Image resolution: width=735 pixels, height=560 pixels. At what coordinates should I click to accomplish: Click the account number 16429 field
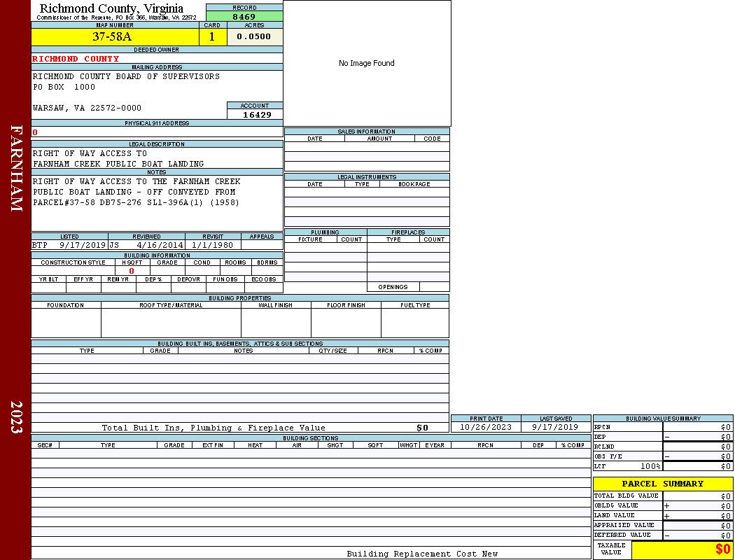coord(257,115)
